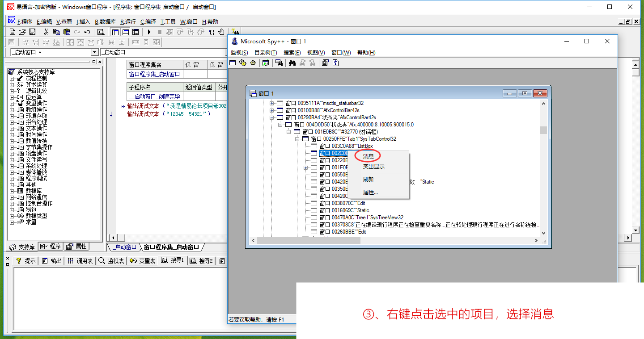Click the Spy++ Processes gears icon
Viewport: 644px width, 339px height.
click(x=243, y=63)
